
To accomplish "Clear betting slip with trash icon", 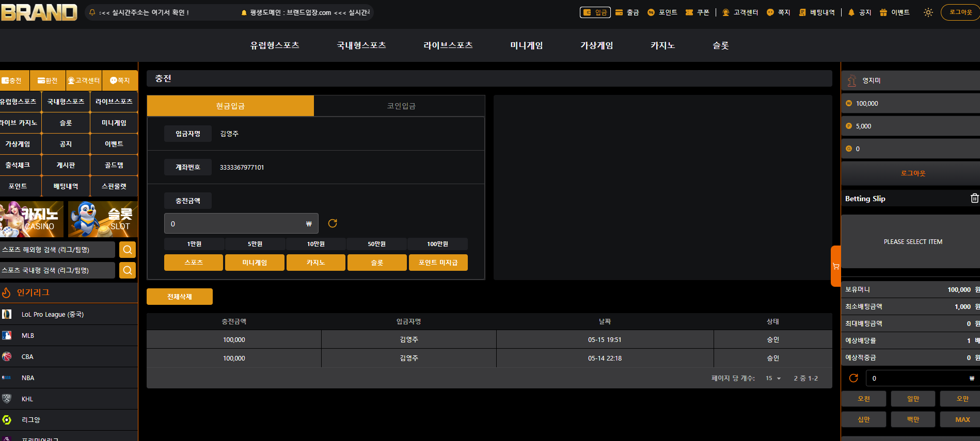I will (x=974, y=198).
